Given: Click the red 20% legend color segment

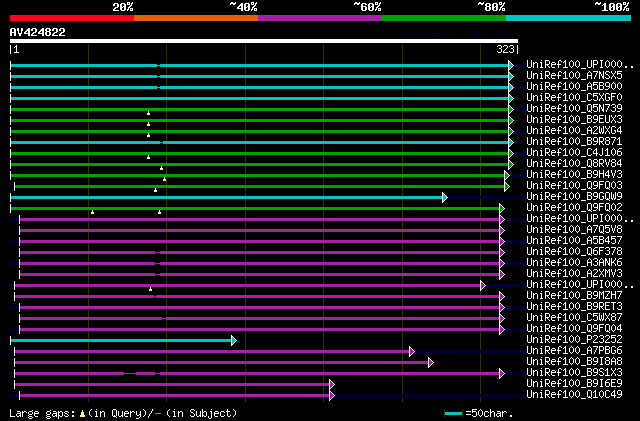Looking at the screenshot, I should 72,18.
